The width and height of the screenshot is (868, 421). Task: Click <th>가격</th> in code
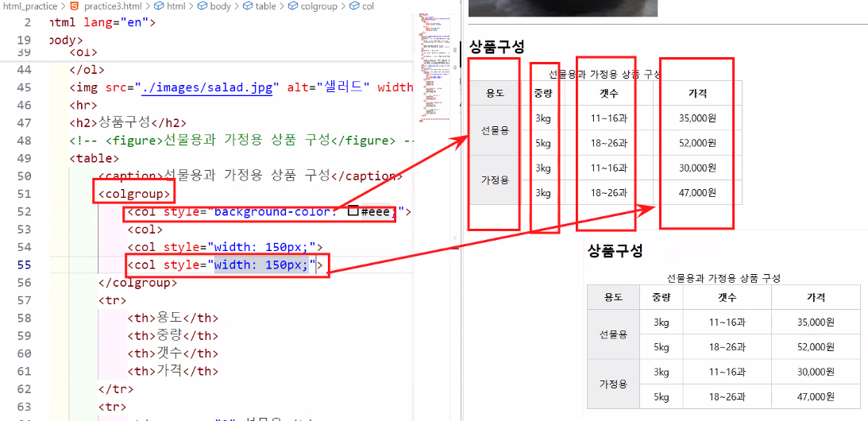click(172, 371)
